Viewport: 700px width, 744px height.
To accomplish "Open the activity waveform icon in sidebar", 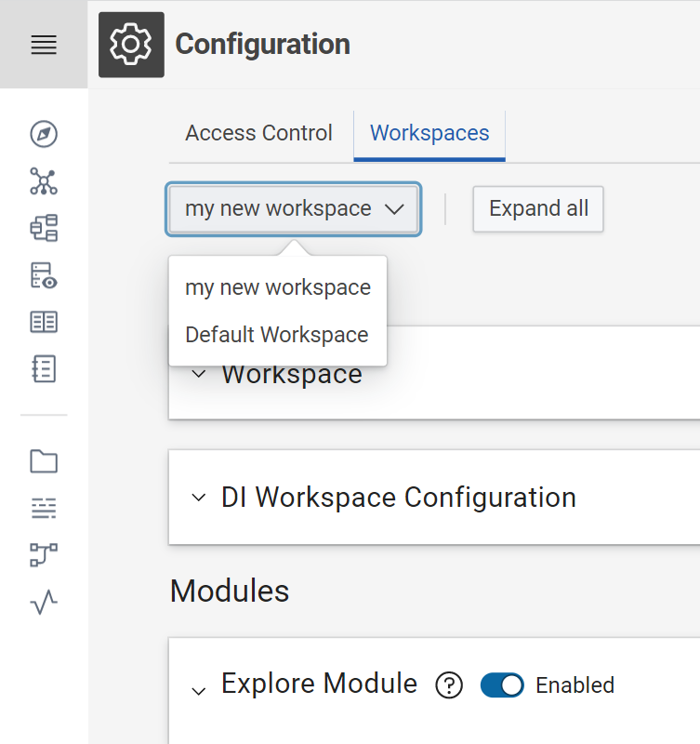I will coord(43,603).
